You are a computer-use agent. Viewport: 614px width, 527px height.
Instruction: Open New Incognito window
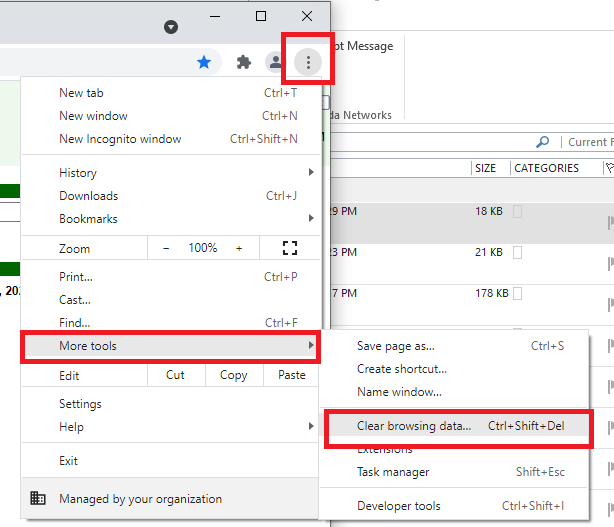(x=120, y=139)
